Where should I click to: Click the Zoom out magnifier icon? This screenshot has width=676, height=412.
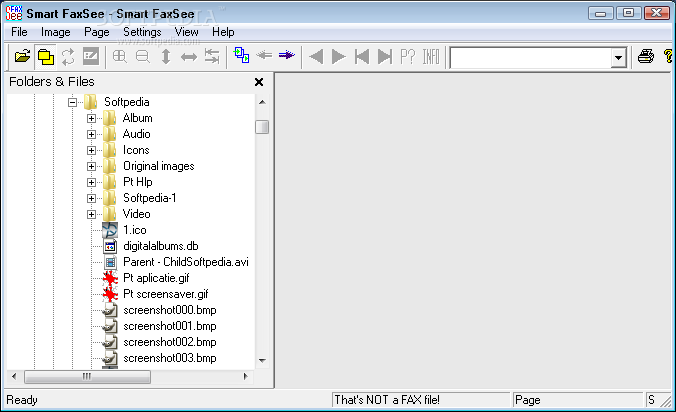[143, 56]
